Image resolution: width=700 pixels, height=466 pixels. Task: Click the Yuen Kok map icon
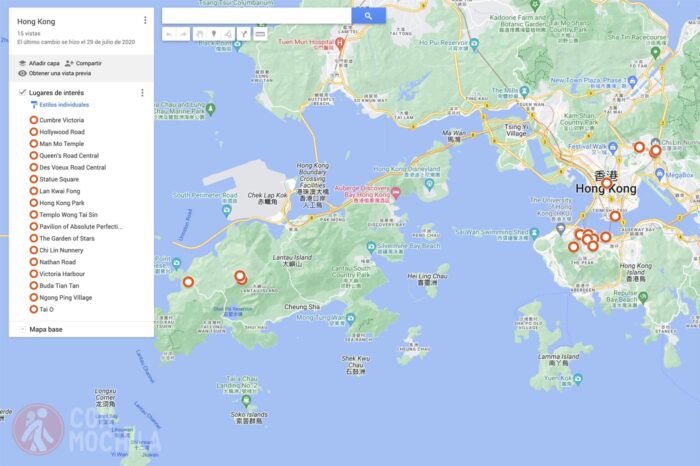[x=578, y=379]
